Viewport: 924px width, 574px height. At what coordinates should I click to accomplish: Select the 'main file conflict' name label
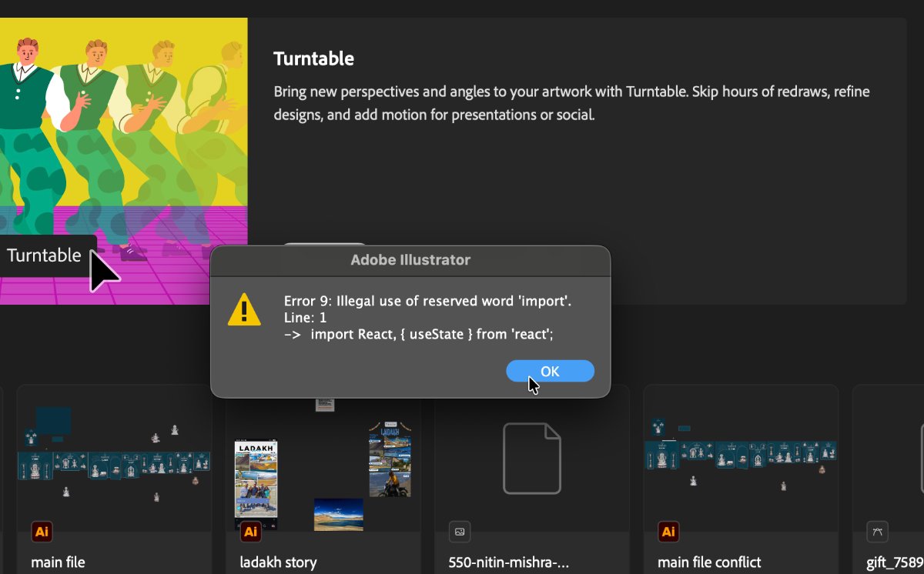coord(709,562)
